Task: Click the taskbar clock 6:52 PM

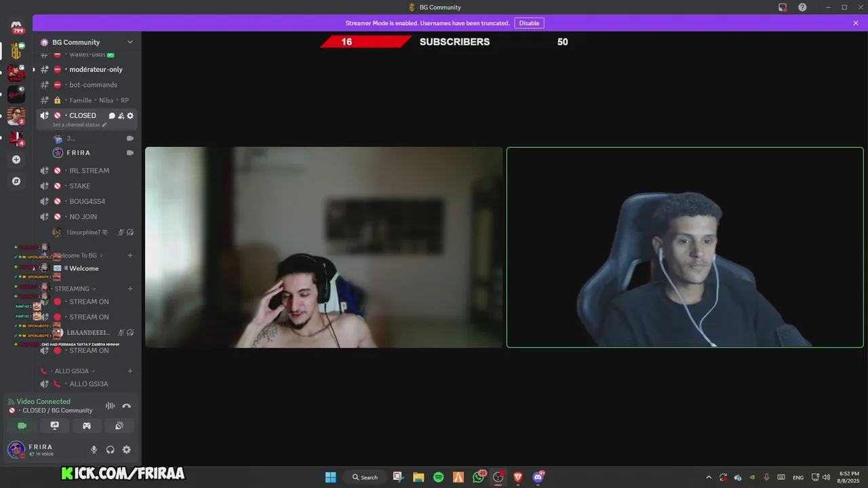Action: 848,477
